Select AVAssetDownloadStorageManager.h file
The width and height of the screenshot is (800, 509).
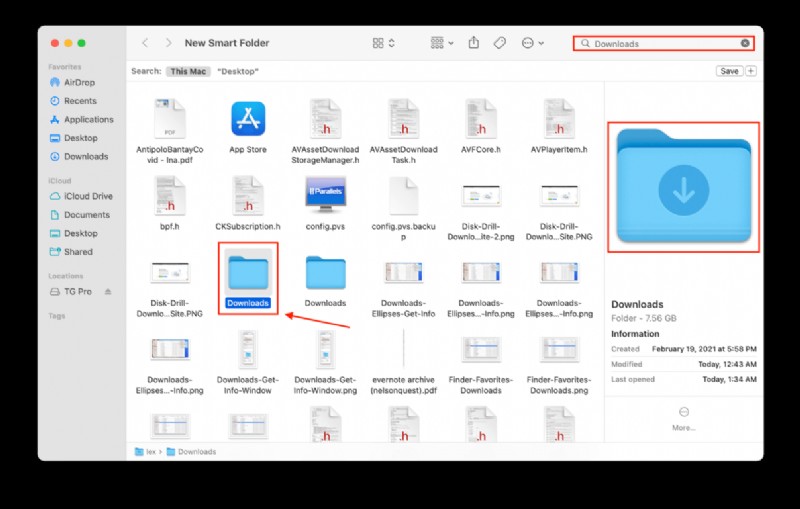pos(326,131)
